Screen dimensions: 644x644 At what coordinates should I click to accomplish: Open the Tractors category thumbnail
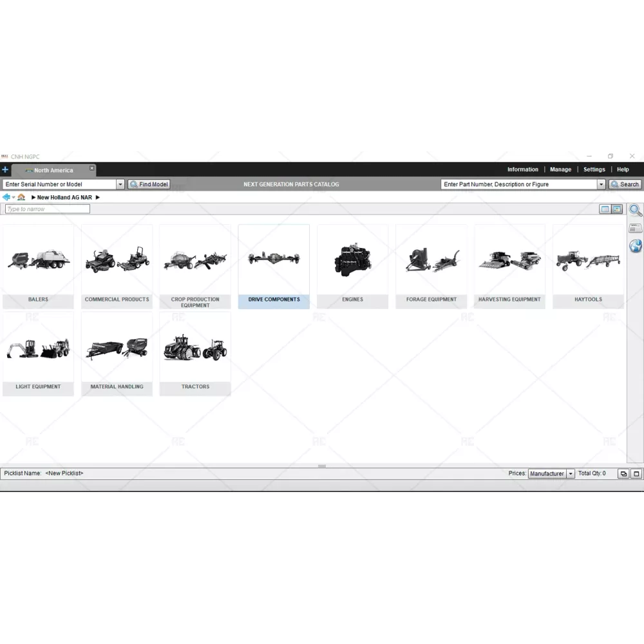tap(195, 353)
